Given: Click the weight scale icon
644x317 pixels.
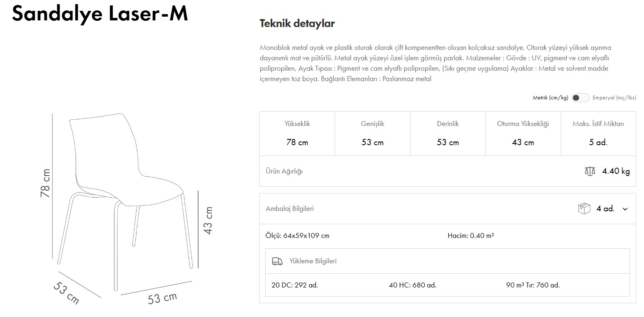Looking at the screenshot, I should tap(590, 171).
